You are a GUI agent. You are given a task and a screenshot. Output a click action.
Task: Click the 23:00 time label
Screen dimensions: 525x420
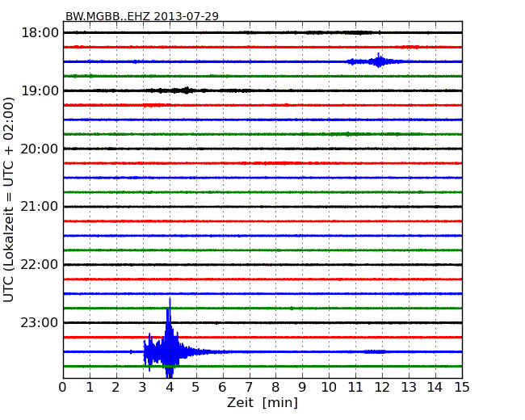pos(40,322)
